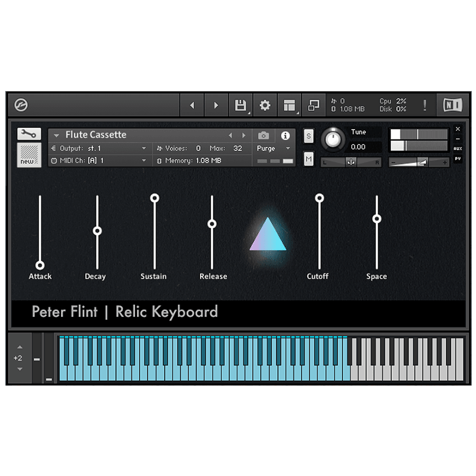Click the Release slider handle
This screenshot has width=476, height=476.
212,224
